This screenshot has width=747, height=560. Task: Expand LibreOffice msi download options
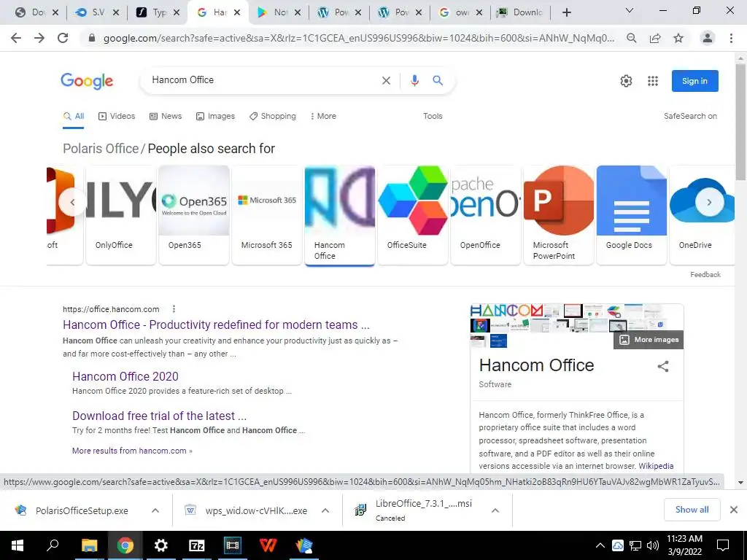(x=495, y=510)
